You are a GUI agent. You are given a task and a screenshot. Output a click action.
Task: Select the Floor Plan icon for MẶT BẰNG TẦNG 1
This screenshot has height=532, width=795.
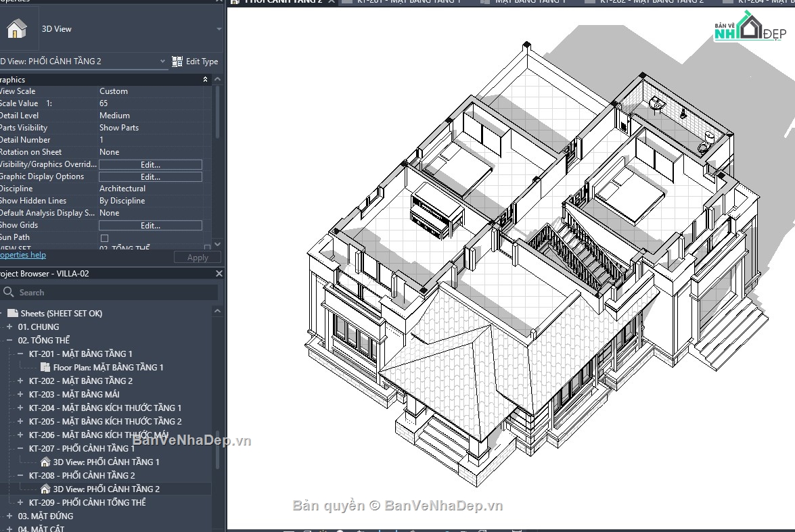45,367
